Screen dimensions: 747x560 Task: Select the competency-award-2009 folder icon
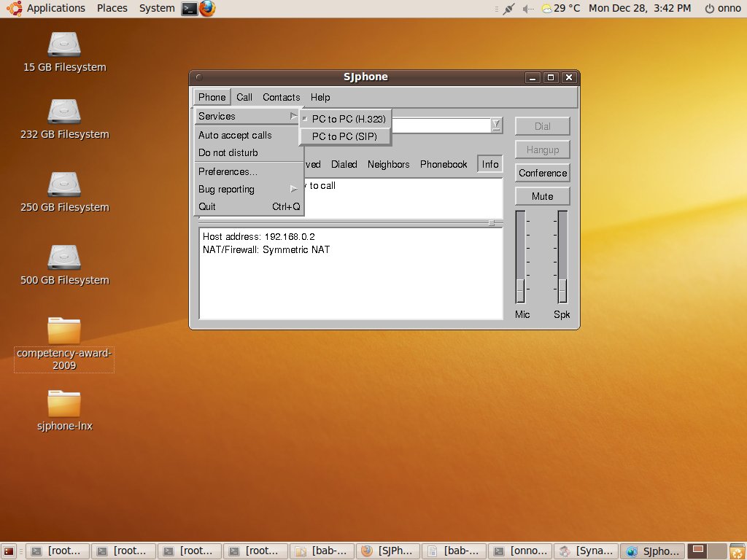64,330
